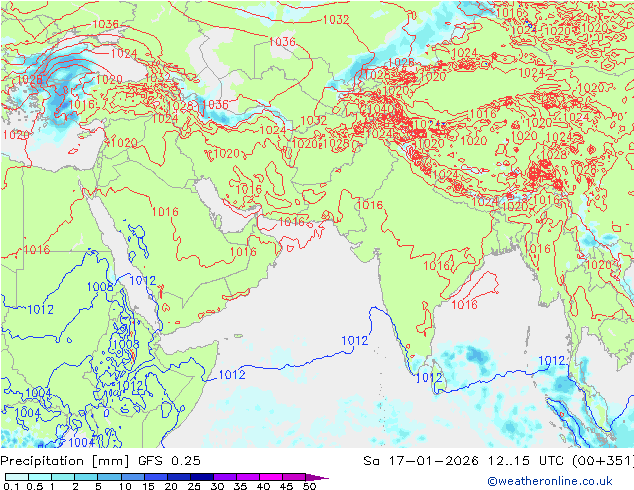Click the 30–35 mm purple swatch

pyautogui.click(x=224, y=477)
